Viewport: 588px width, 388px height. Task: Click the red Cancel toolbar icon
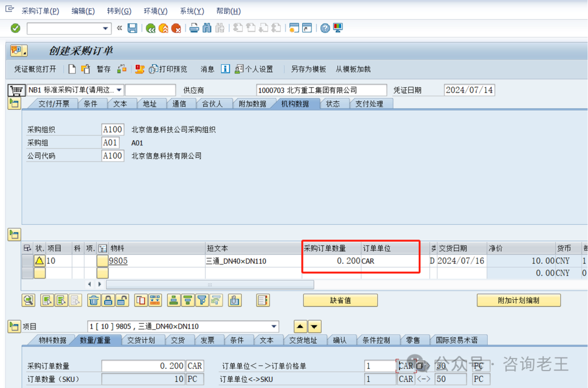point(176,28)
